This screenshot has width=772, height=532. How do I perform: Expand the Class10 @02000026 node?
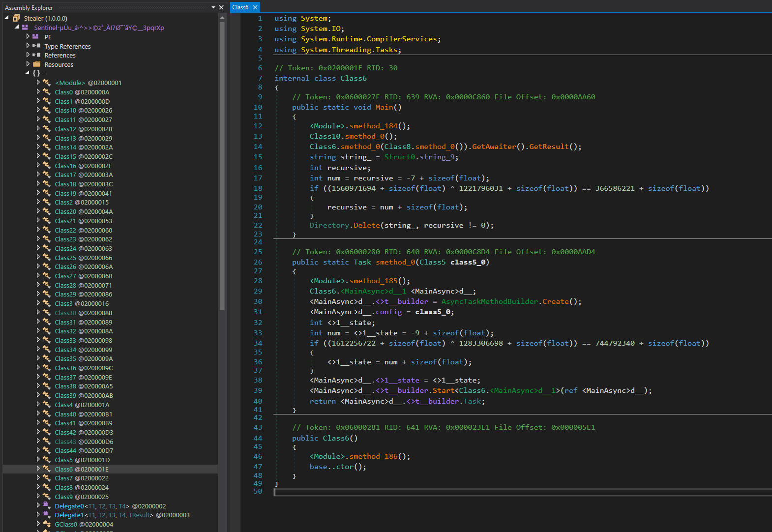[38, 110]
